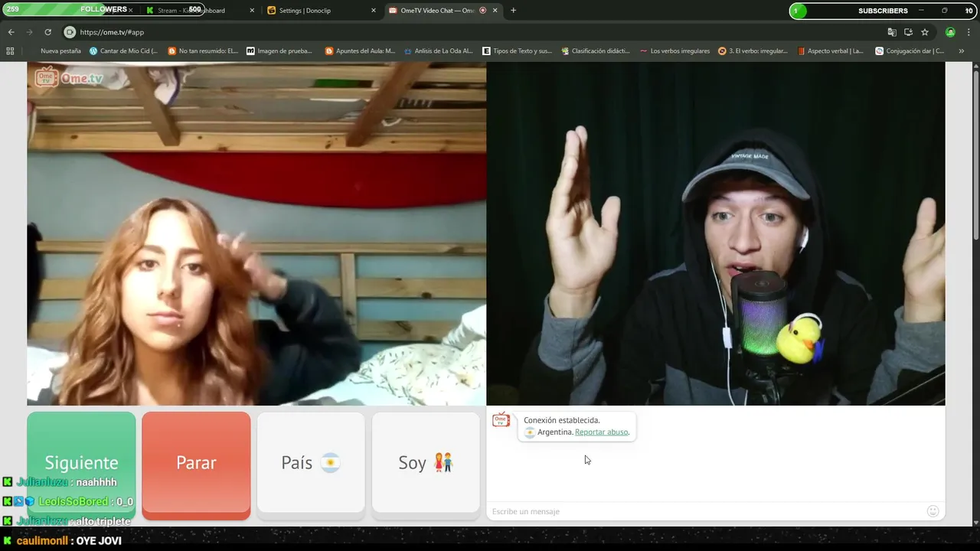
Task: Open the Tipos de Texto bookmark
Action: pyautogui.click(x=517, y=51)
